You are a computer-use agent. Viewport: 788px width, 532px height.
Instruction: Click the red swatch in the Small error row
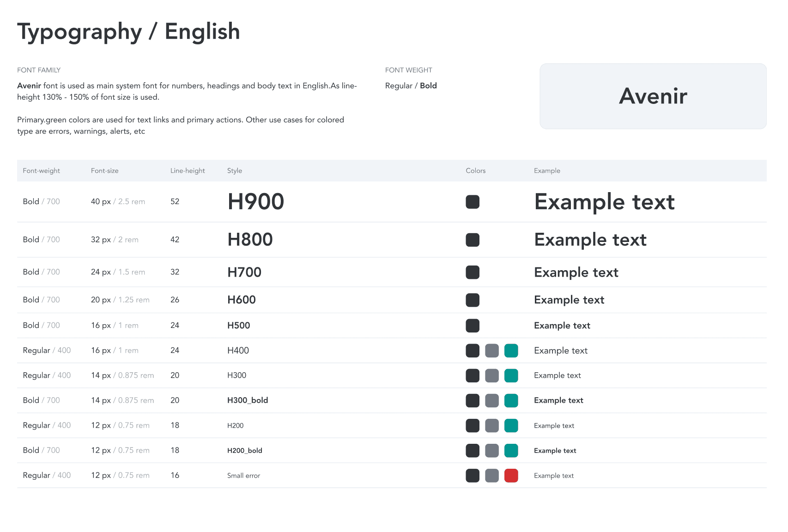click(x=511, y=475)
